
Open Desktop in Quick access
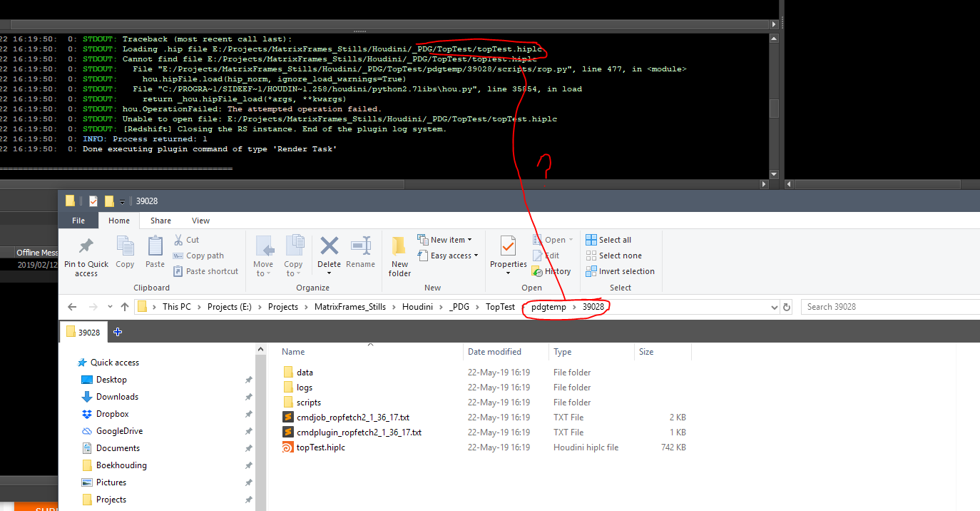(x=111, y=380)
